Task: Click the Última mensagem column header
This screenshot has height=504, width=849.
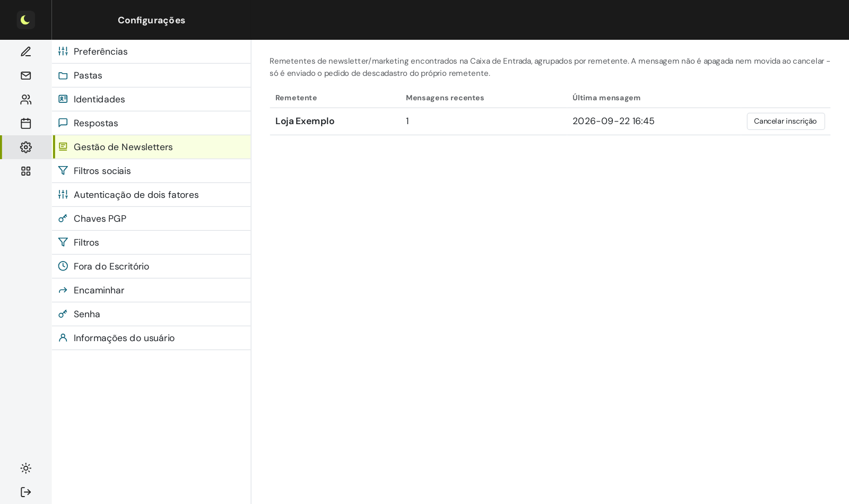Action: (x=607, y=98)
